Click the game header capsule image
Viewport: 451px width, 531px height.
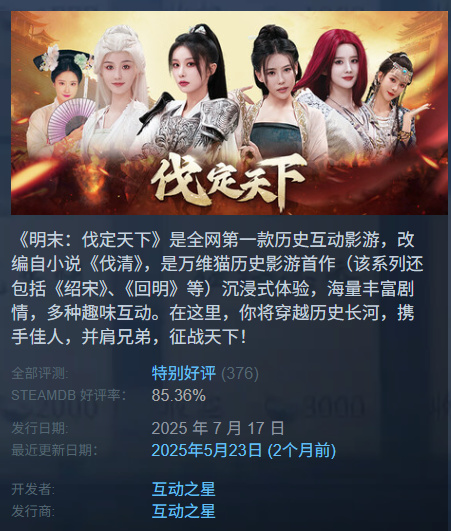(x=229, y=113)
